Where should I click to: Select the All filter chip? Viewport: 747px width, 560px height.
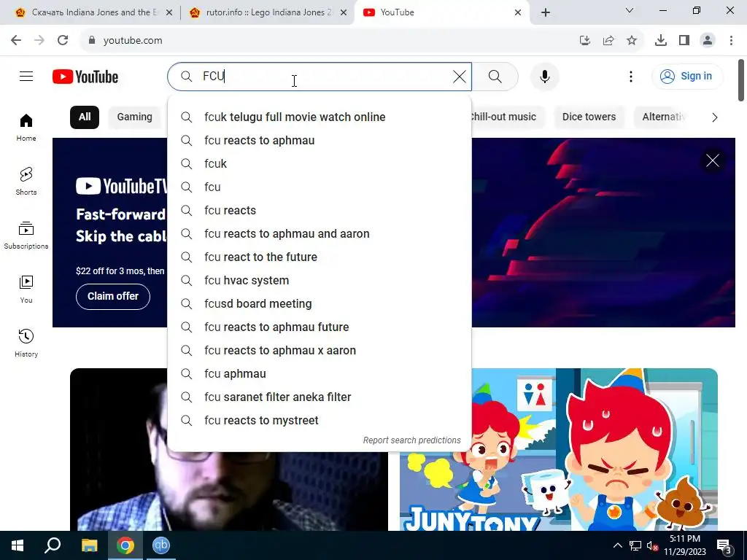point(85,117)
